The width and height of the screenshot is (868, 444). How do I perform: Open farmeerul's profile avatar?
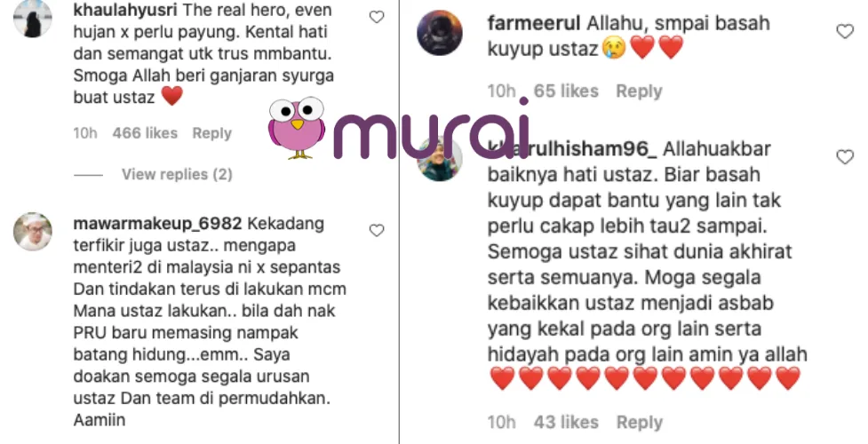[440, 33]
